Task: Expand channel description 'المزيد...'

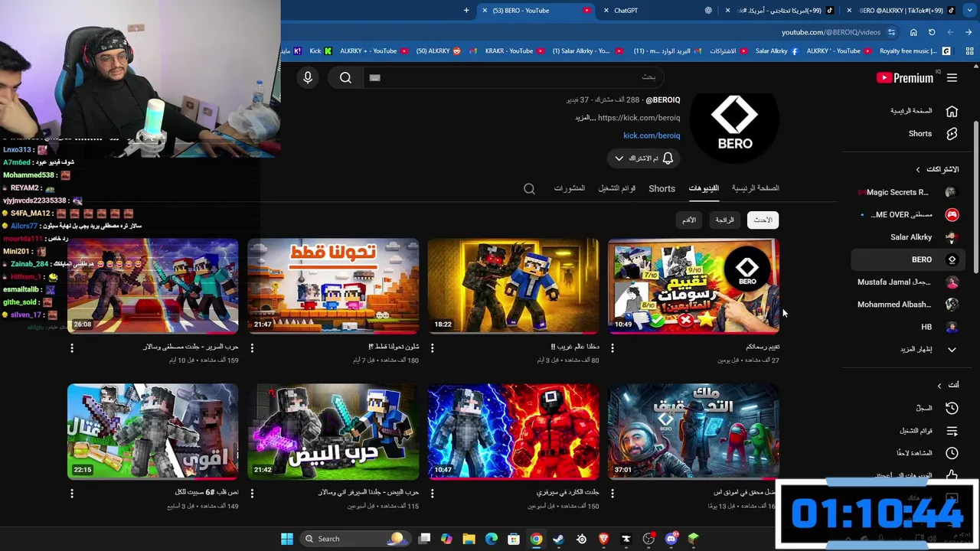Action: 586,118
